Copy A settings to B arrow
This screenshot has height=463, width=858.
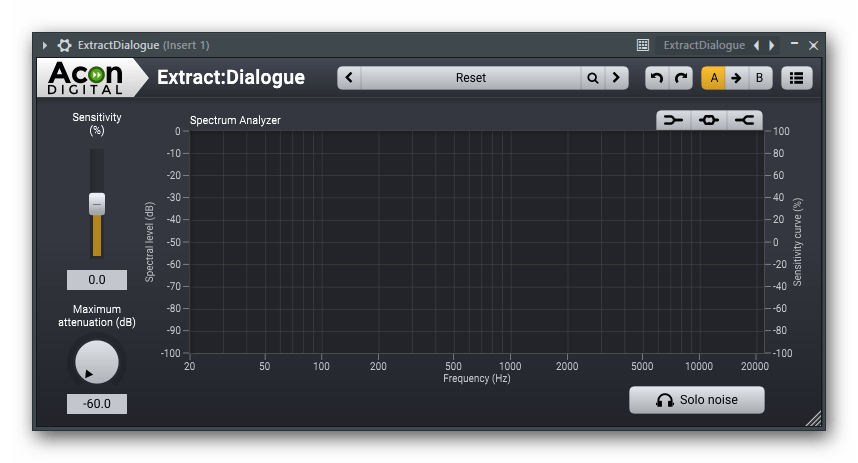pos(737,78)
